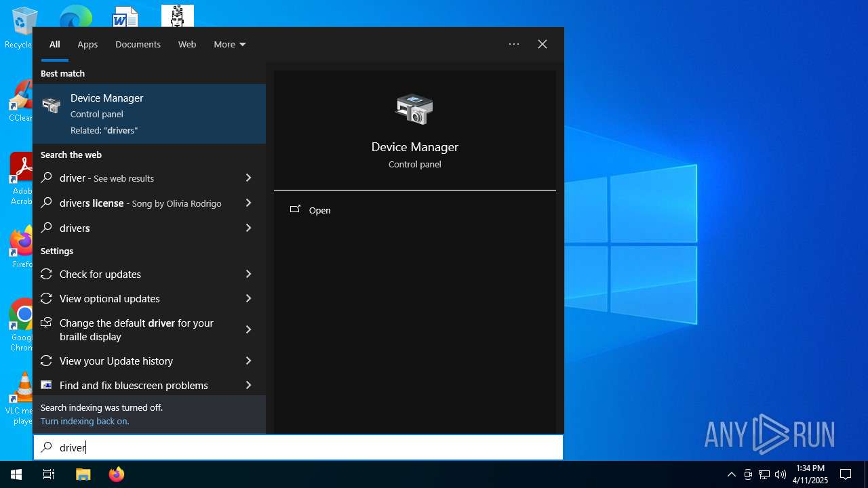Expand arrow for View your Update history

[248, 361]
